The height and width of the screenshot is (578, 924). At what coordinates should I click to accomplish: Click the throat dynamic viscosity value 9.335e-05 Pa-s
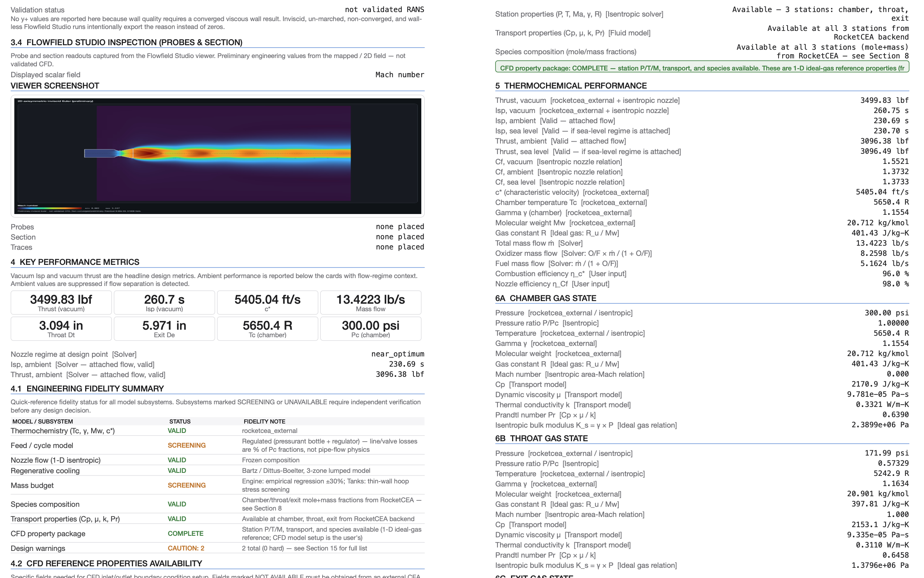[x=878, y=535]
